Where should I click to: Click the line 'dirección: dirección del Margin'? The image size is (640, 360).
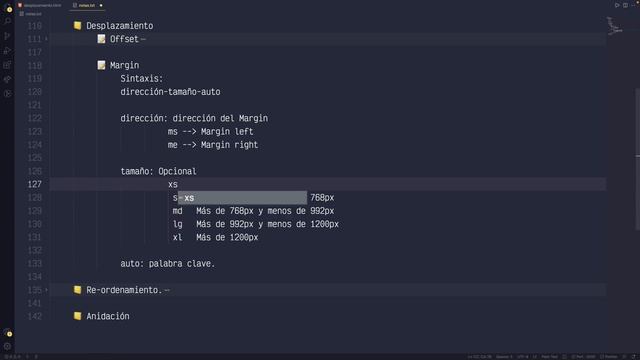pos(194,118)
